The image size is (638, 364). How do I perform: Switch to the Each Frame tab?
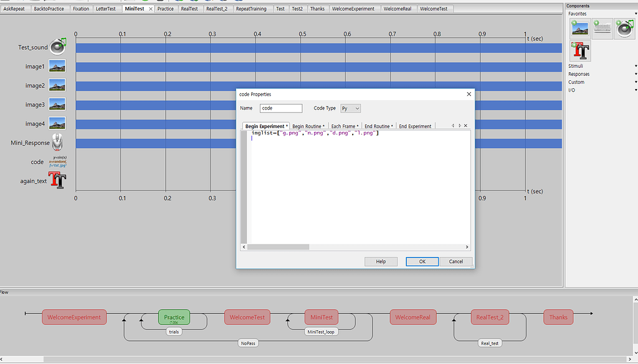pos(345,126)
